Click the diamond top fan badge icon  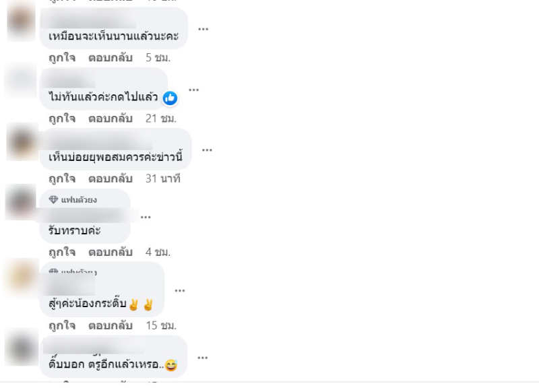coord(53,199)
